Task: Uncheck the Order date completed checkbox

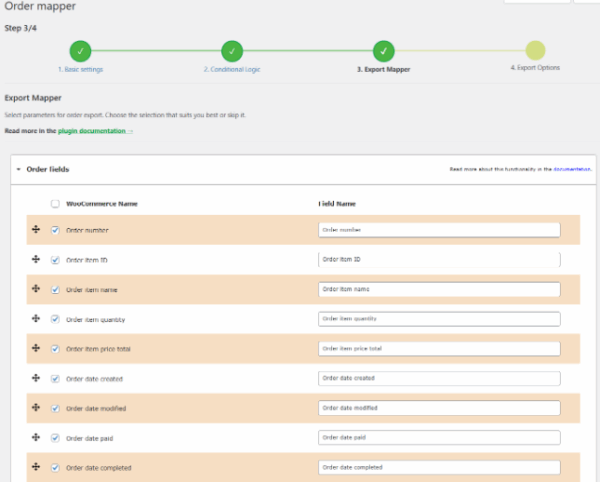Action: pyautogui.click(x=55, y=468)
